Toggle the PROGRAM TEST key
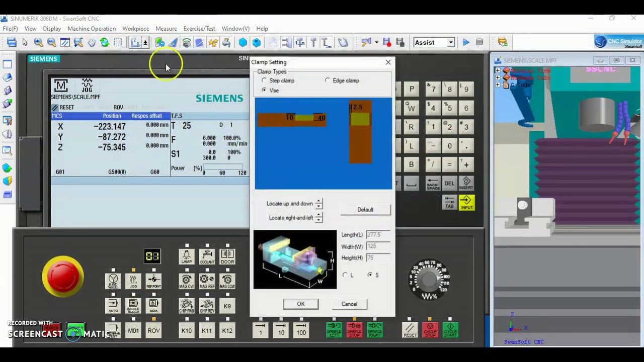The image size is (644, 362). (113, 330)
